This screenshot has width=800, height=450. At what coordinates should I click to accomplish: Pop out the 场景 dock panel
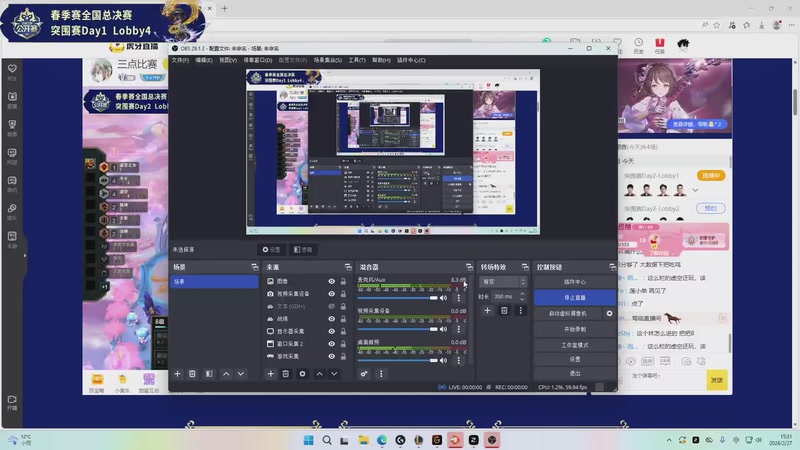(x=255, y=267)
